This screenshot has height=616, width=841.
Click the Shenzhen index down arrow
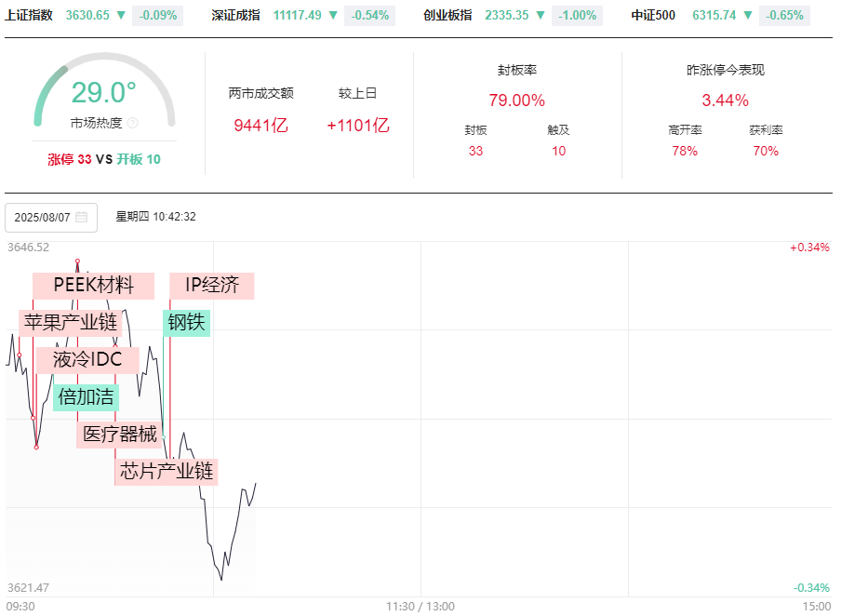coord(333,15)
